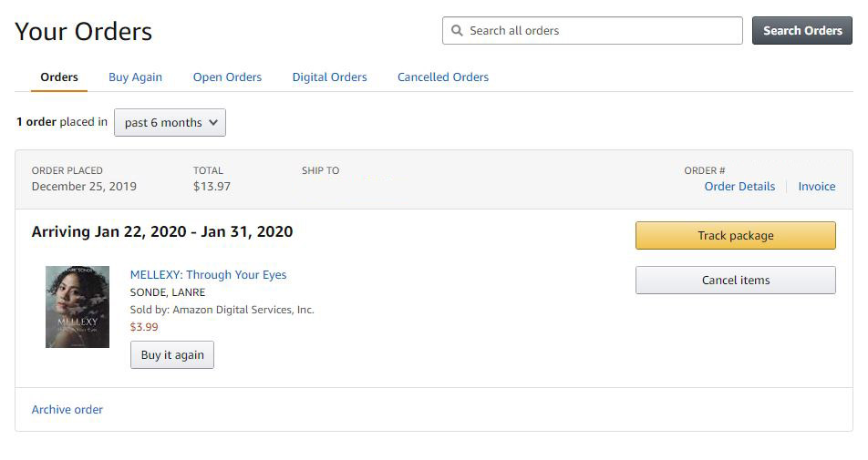Click the Your Orders page heading
This screenshot has width=868, height=460.
(x=84, y=32)
